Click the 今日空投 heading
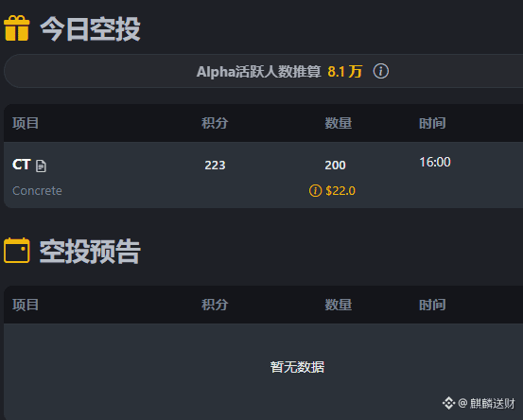523x420 pixels. click(90, 29)
